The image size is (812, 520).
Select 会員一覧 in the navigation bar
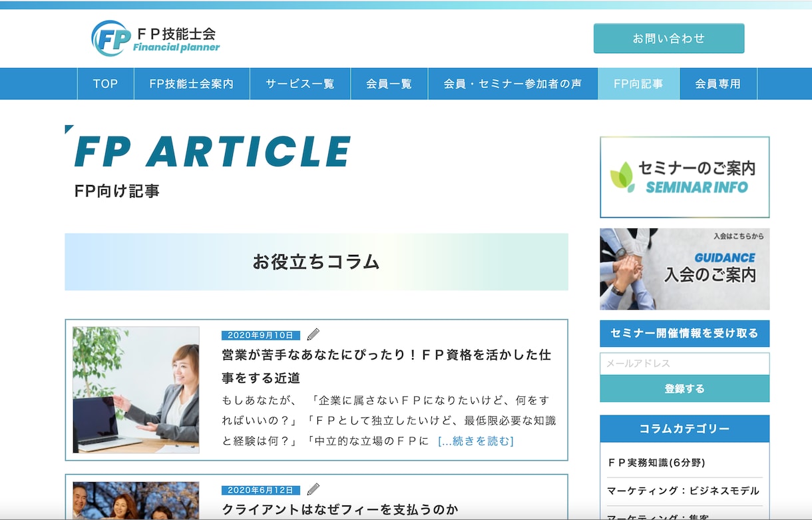pyautogui.click(x=389, y=84)
